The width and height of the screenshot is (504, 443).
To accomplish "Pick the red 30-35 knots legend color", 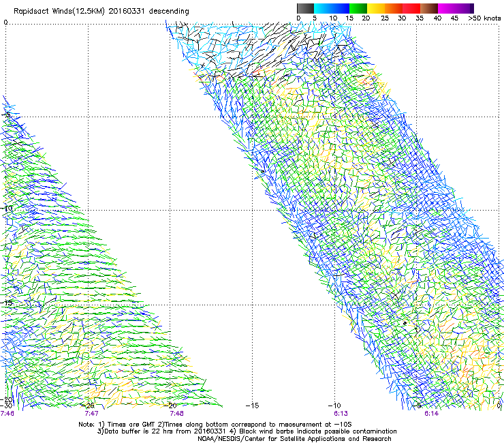I will (411, 8).
